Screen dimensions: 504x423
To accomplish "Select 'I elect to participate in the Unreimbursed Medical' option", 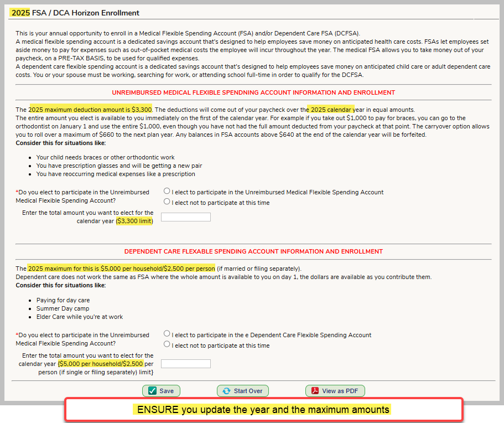I will (x=167, y=191).
